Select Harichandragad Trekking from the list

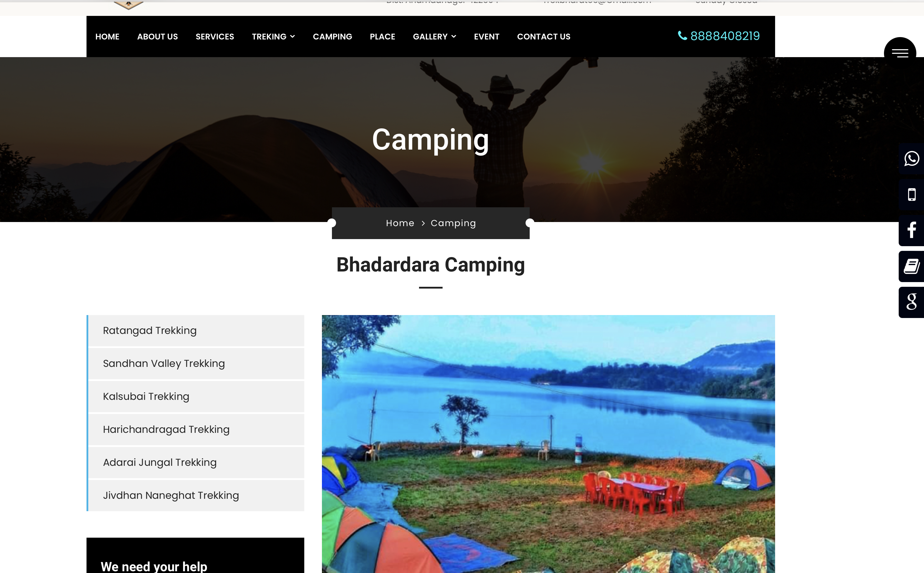(x=196, y=429)
